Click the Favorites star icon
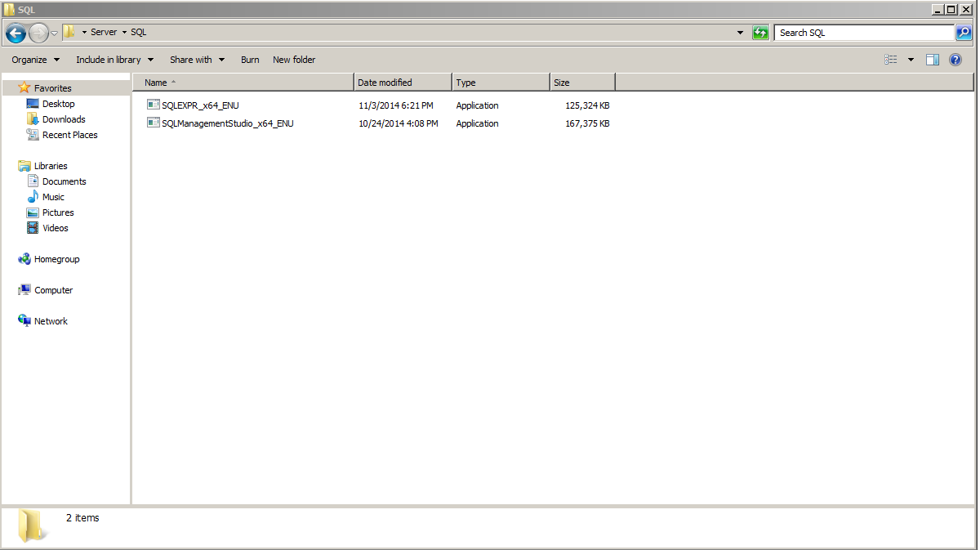 (24, 87)
